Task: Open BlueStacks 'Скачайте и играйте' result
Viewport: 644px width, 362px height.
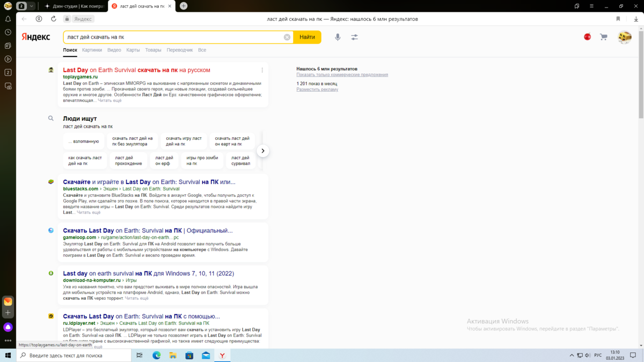Action: pyautogui.click(x=149, y=182)
